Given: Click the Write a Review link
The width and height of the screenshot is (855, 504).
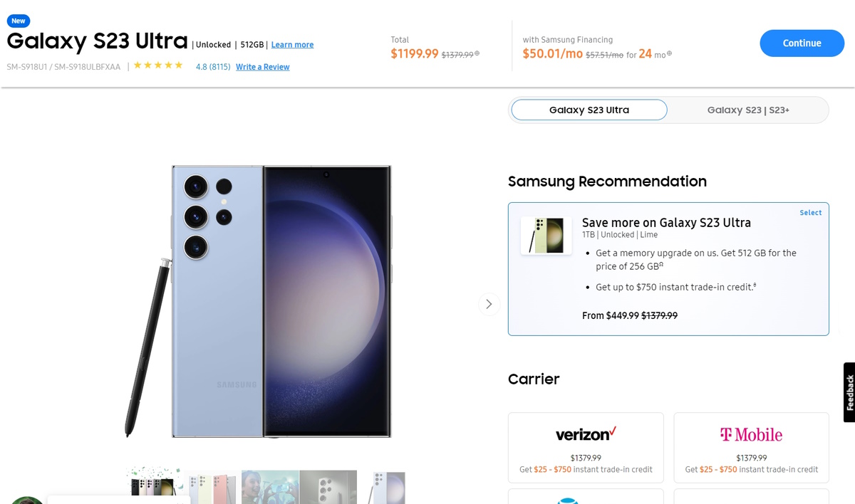Looking at the screenshot, I should pyautogui.click(x=262, y=67).
